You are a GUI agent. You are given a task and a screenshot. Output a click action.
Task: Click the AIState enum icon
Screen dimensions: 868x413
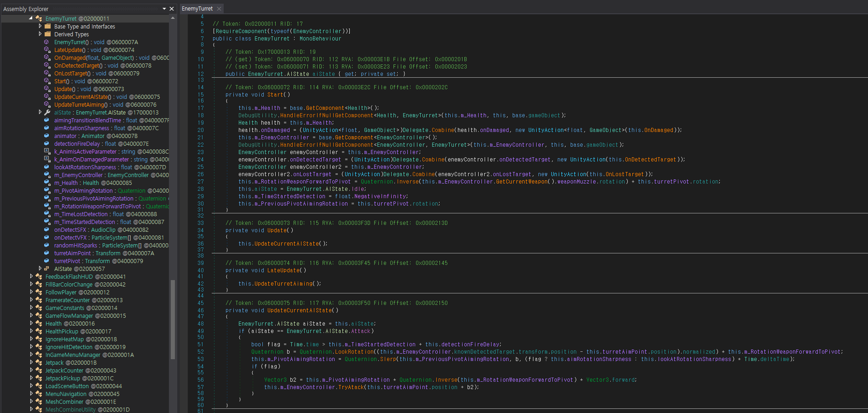pyautogui.click(x=46, y=269)
